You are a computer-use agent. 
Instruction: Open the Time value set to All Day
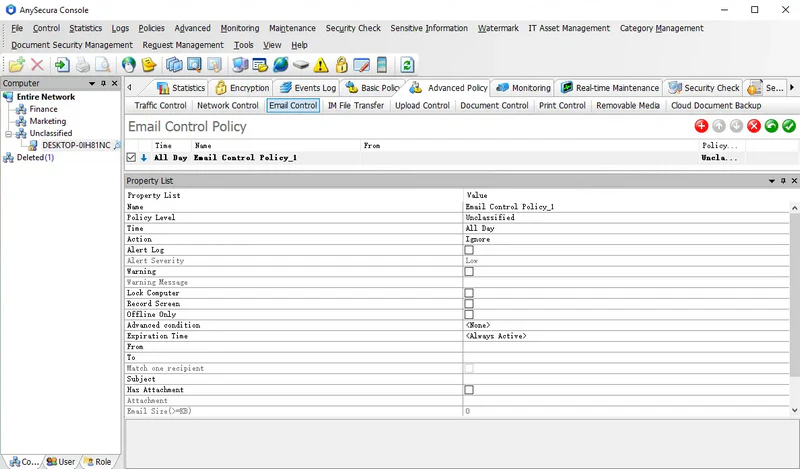pos(627,229)
